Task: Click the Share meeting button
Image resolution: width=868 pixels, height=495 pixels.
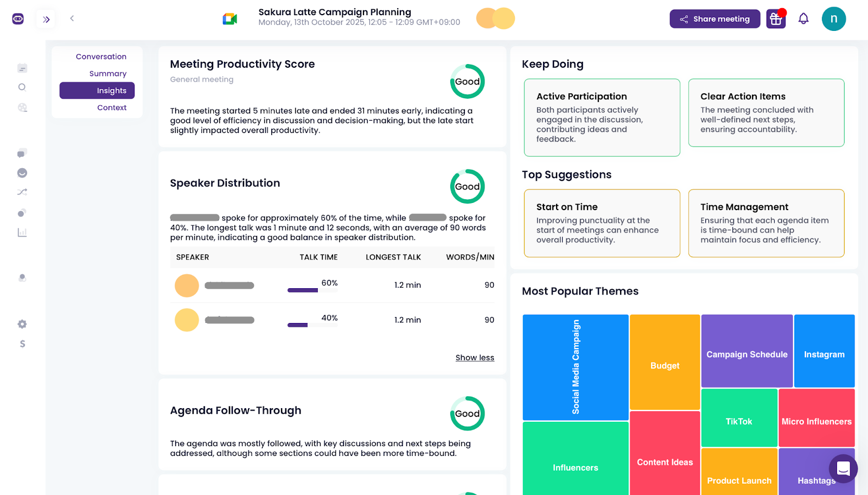Action: pyautogui.click(x=714, y=19)
